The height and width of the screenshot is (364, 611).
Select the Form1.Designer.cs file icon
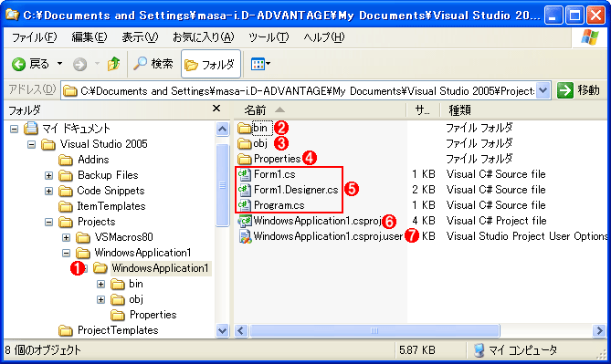point(245,190)
